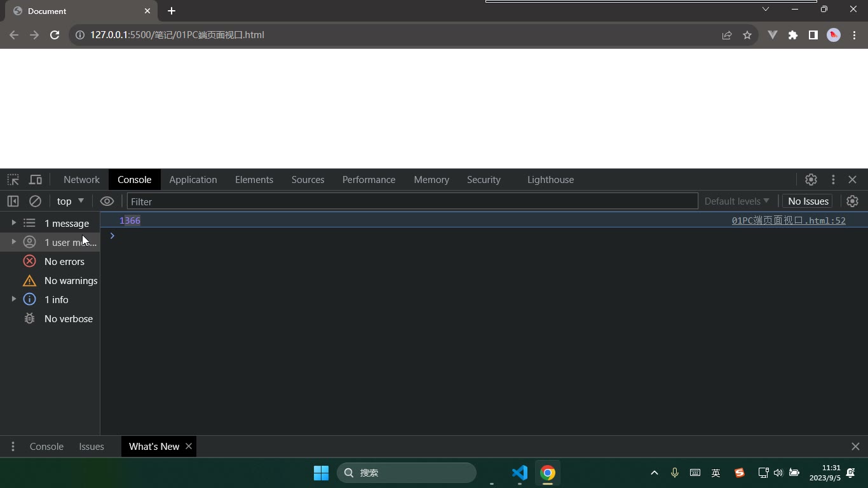Close the DevTools panel

pyautogui.click(x=853, y=180)
